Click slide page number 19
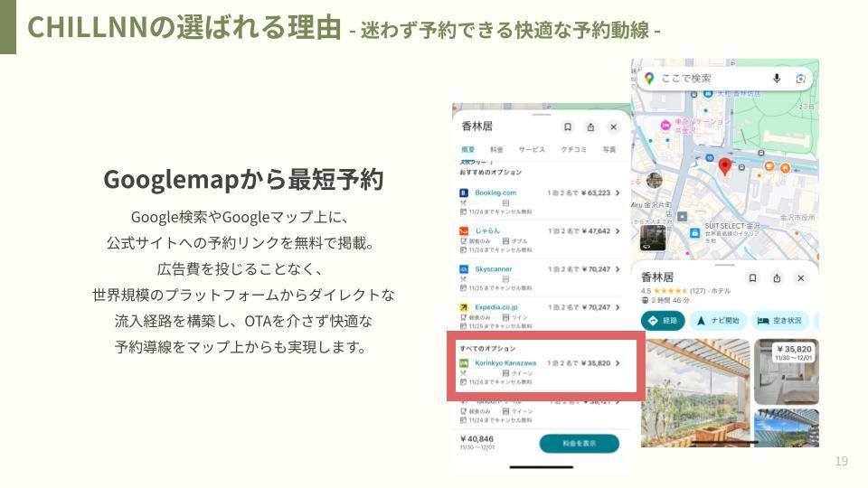The image size is (868, 488). (x=842, y=462)
